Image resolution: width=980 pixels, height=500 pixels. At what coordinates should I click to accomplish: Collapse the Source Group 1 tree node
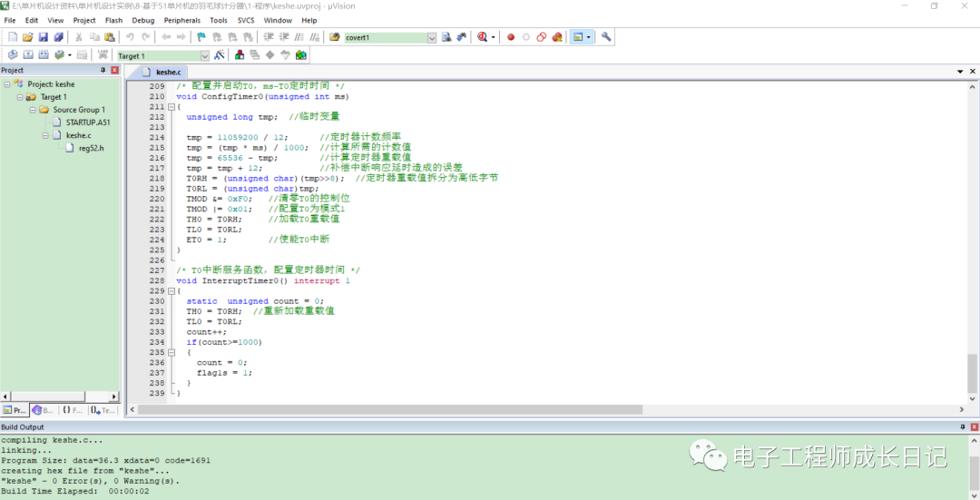[x=33, y=110]
